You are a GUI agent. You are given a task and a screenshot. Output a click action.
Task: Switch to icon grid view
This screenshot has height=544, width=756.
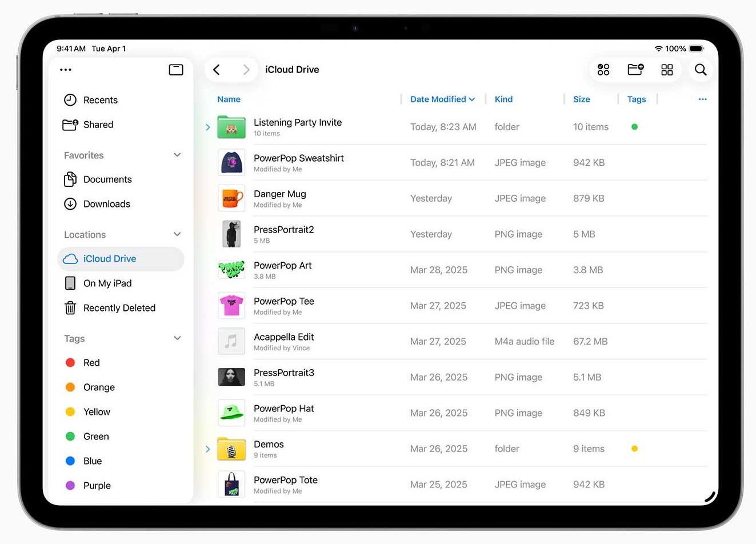pyautogui.click(x=667, y=70)
